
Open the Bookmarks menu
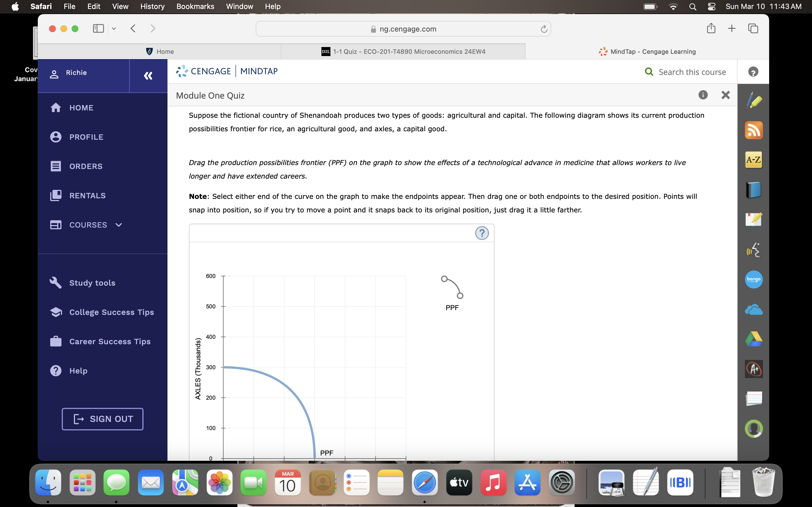click(195, 6)
